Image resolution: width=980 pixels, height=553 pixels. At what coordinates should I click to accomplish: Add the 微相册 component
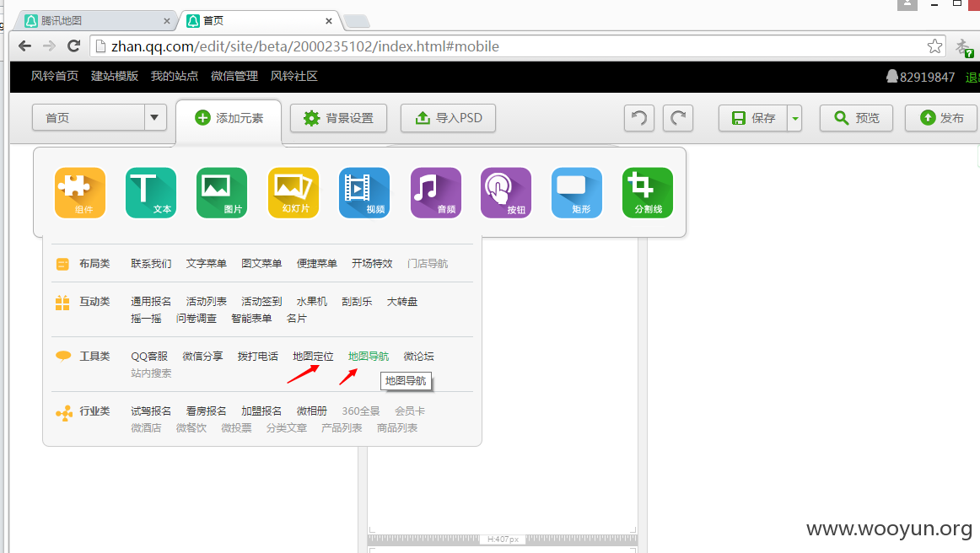pyautogui.click(x=312, y=411)
